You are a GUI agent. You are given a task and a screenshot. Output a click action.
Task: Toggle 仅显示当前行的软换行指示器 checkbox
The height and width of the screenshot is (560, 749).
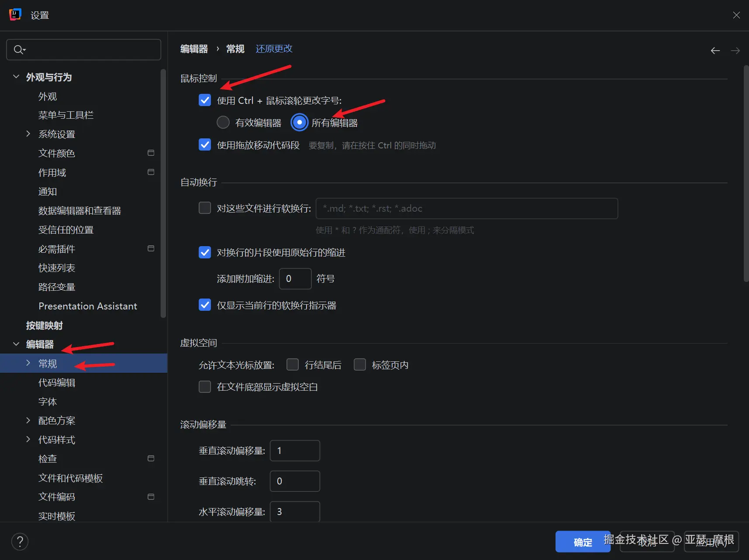point(205,305)
